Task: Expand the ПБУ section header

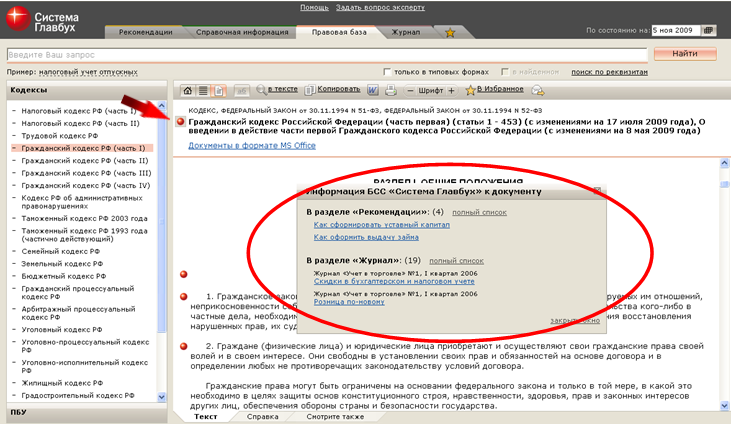Action: coord(87,412)
